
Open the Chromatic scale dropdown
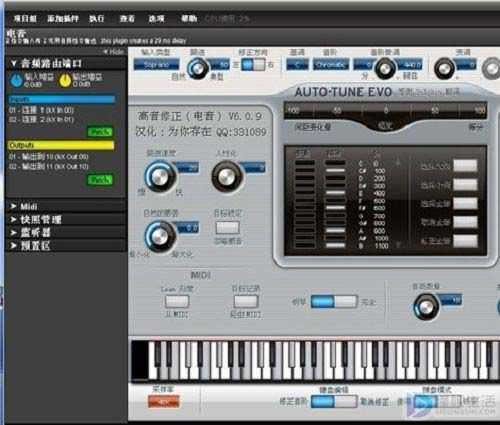[331, 64]
